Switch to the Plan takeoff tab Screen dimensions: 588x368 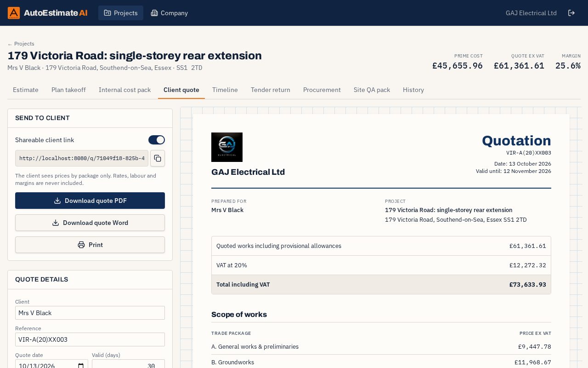pos(68,90)
